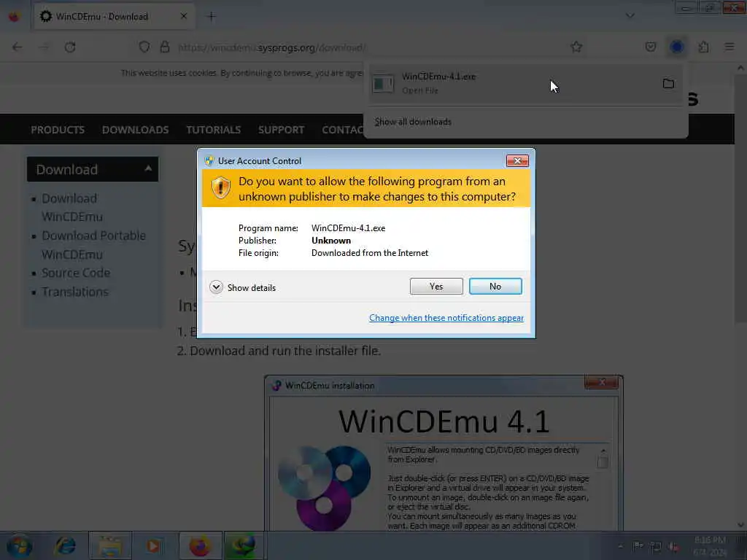Click the UAC warning shield icon
The width and height of the screenshot is (747, 560).
tap(220, 188)
